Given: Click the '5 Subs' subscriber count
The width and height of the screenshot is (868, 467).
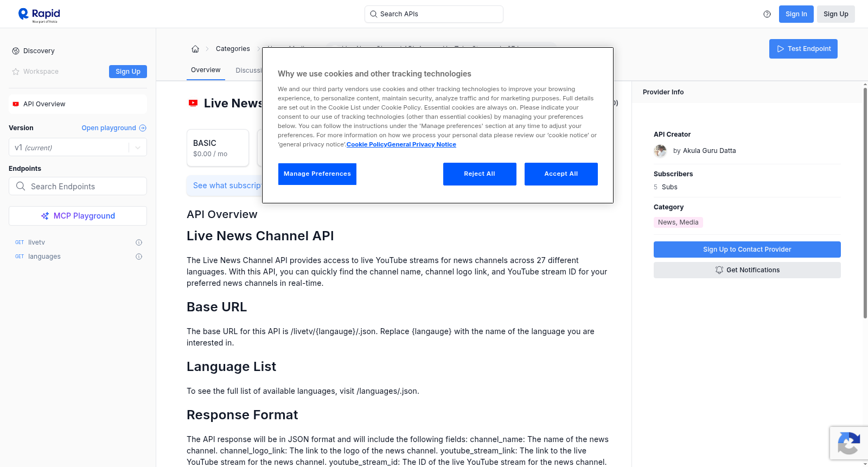Looking at the screenshot, I should 666,187.
